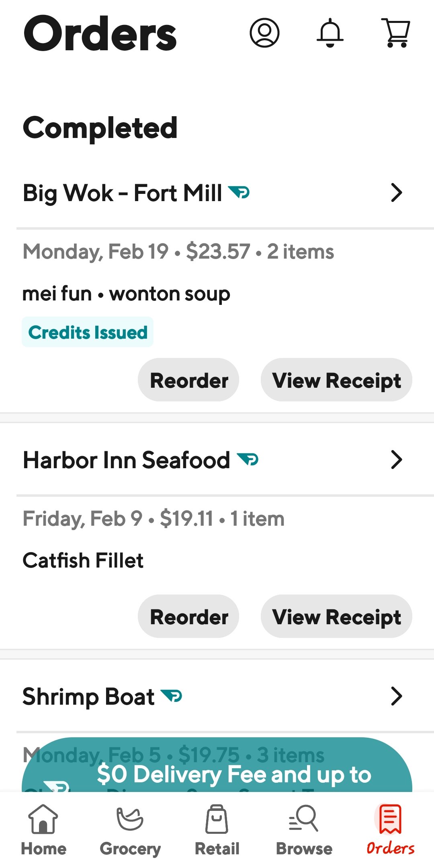434x868 pixels.
Task: View Receipt for the Big Wok order
Action: point(336,380)
